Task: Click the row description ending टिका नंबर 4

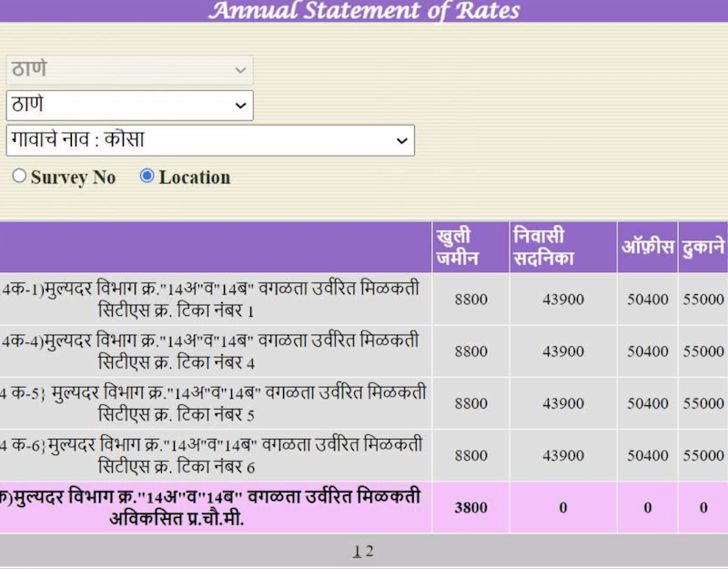Action: click(x=210, y=351)
